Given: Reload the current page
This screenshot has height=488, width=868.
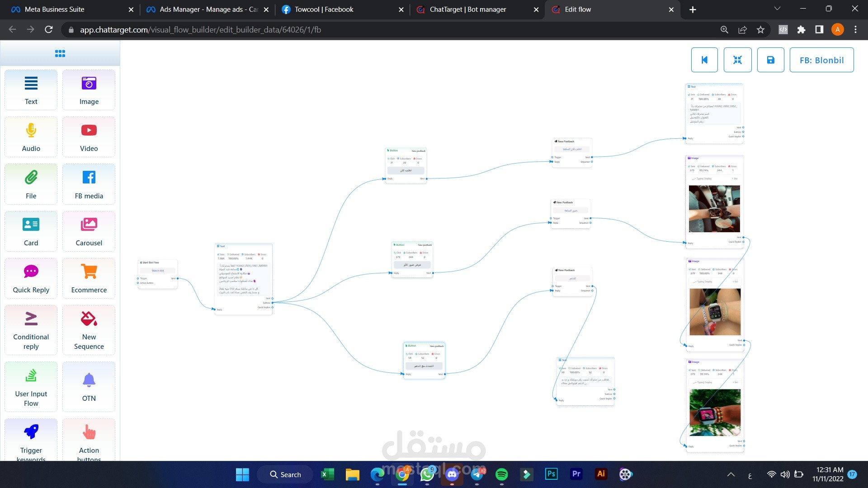Looking at the screenshot, I should click(49, 29).
